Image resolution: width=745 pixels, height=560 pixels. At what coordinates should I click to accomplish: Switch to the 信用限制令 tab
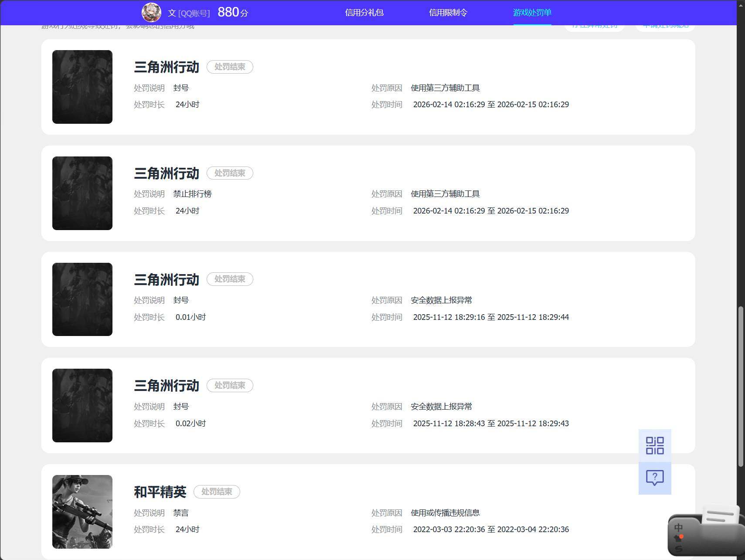(x=448, y=13)
